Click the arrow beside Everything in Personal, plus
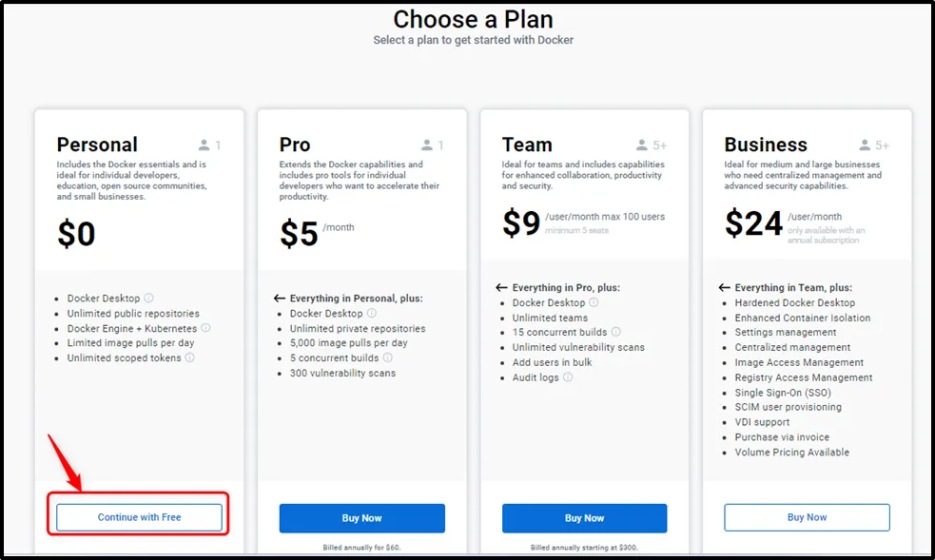 tap(281, 298)
